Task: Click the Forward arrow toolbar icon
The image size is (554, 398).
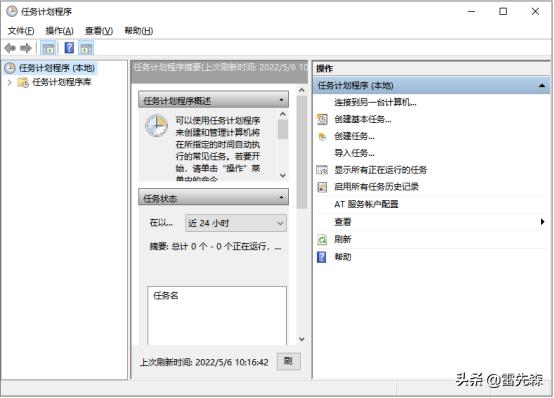Action: 26,48
